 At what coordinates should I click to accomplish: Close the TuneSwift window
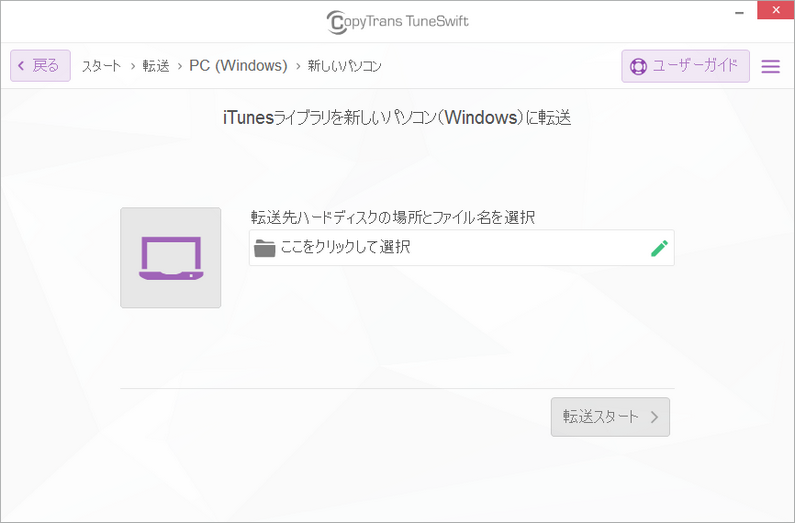pos(776,10)
